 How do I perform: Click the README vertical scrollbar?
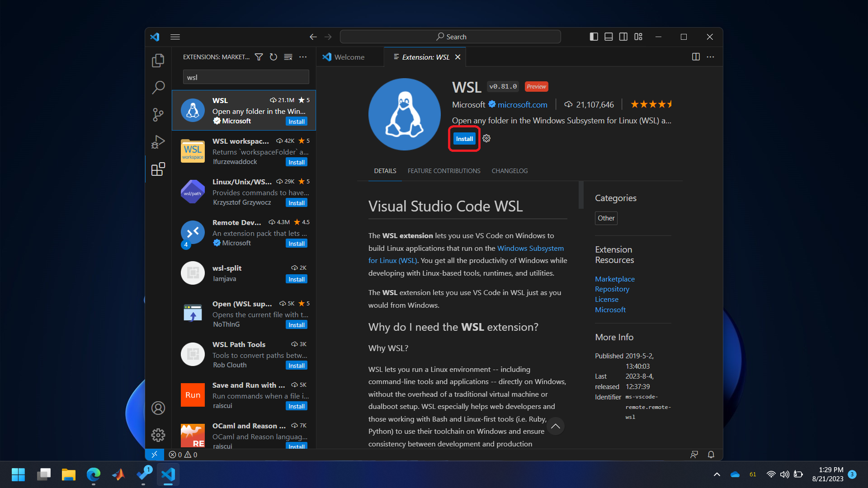[x=581, y=195]
